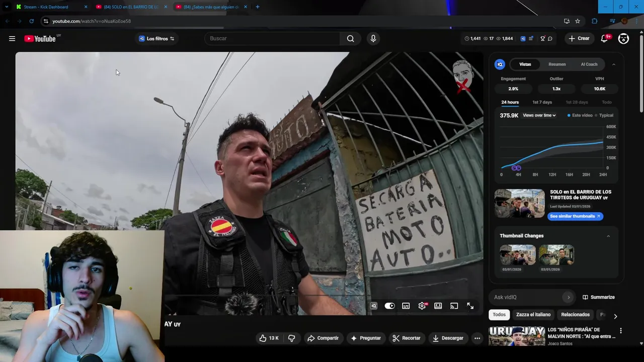The image size is (644, 362).
Task: Switch to ¿Sabes más que alguien browser tab
Action: pos(211,7)
